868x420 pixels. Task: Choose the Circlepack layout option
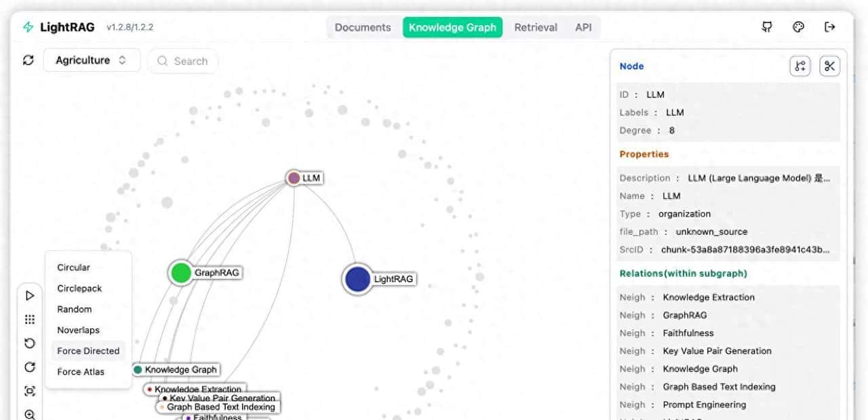tap(88, 288)
